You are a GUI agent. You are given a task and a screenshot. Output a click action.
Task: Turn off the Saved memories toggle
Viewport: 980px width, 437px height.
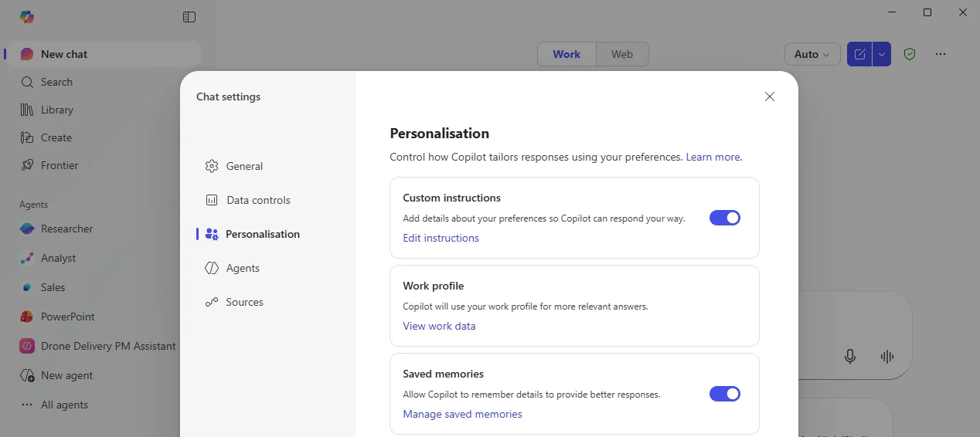coord(725,394)
